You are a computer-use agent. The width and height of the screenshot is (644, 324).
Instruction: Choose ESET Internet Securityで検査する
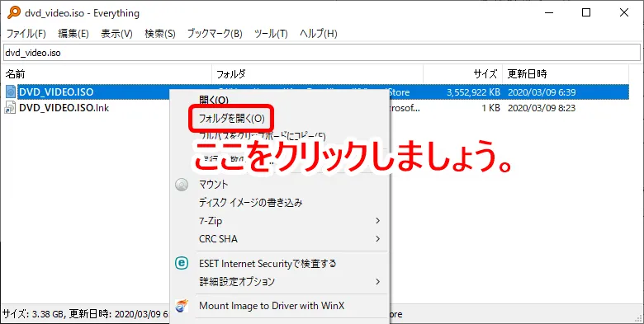click(x=268, y=263)
